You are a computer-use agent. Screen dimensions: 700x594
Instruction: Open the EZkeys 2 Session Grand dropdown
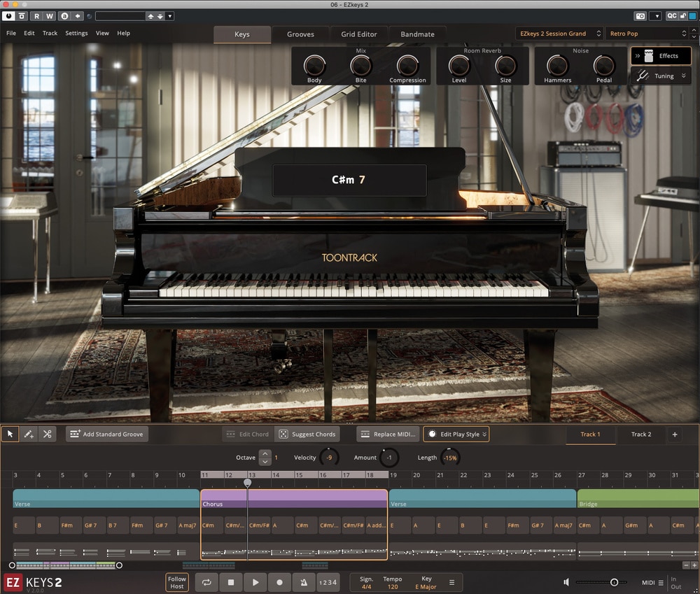coord(559,34)
